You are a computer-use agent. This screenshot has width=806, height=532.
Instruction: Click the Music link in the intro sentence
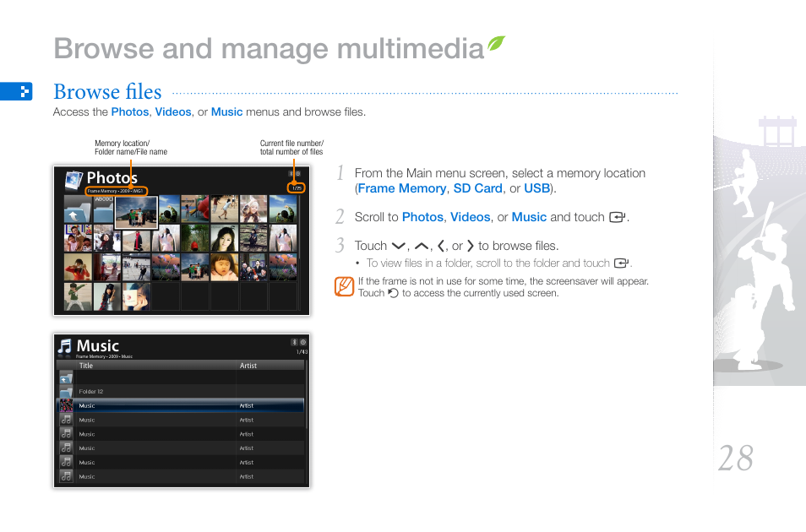pos(226,112)
